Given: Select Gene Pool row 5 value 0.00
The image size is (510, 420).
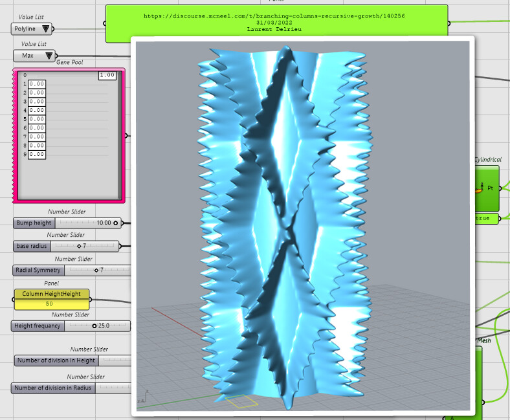Looking at the screenshot, I should tap(37, 119).
